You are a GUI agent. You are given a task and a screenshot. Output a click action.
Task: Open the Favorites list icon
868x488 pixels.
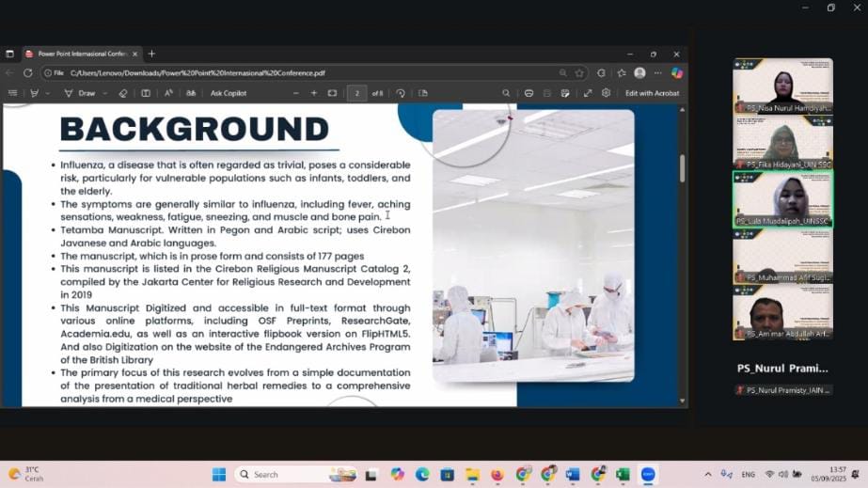[x=622, y=72]
